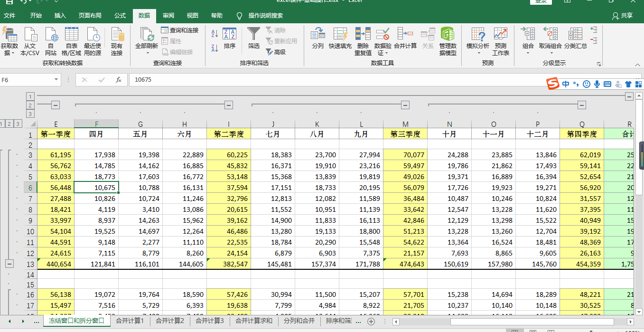This screenshot has height=332, width=644.
Task: Toggle Sogou Chinese/English mode 中
Action: click(x=566, y=84)
